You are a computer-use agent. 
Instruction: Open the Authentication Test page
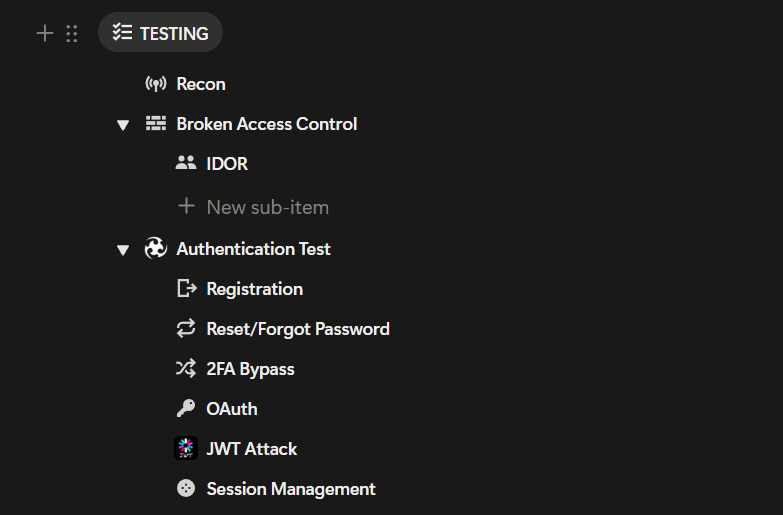(253, 249)
